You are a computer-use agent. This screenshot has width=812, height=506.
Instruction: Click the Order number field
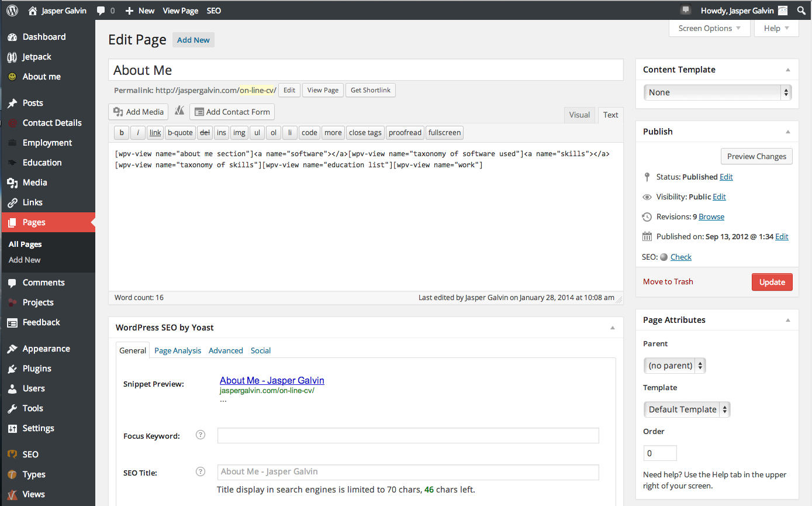660,453
